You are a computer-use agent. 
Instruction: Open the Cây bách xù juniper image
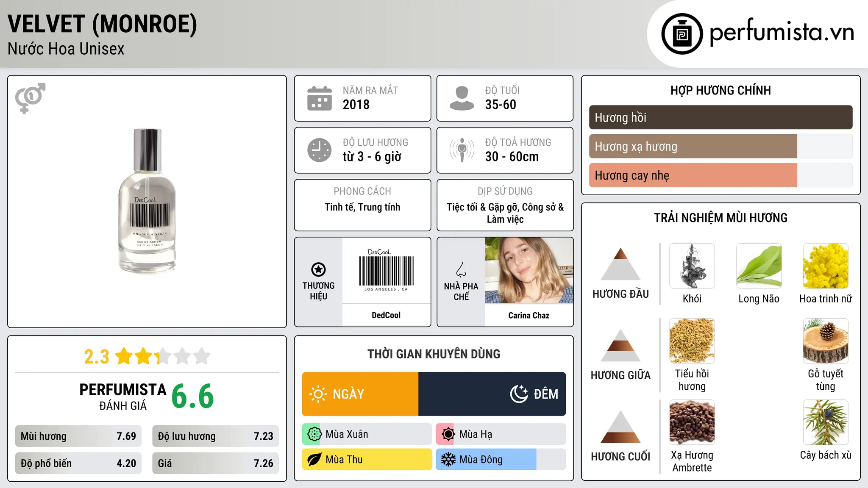point(826,422)
